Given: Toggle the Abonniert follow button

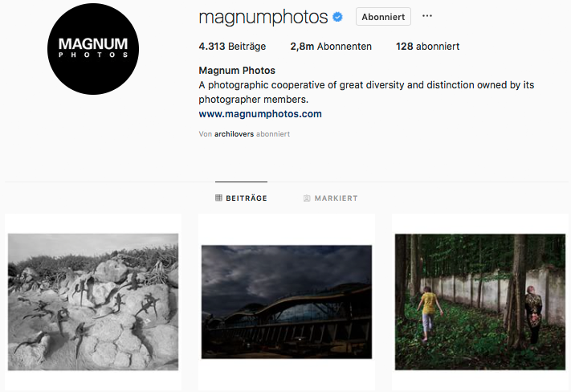Looking at the screenshot, I should 383,17.
